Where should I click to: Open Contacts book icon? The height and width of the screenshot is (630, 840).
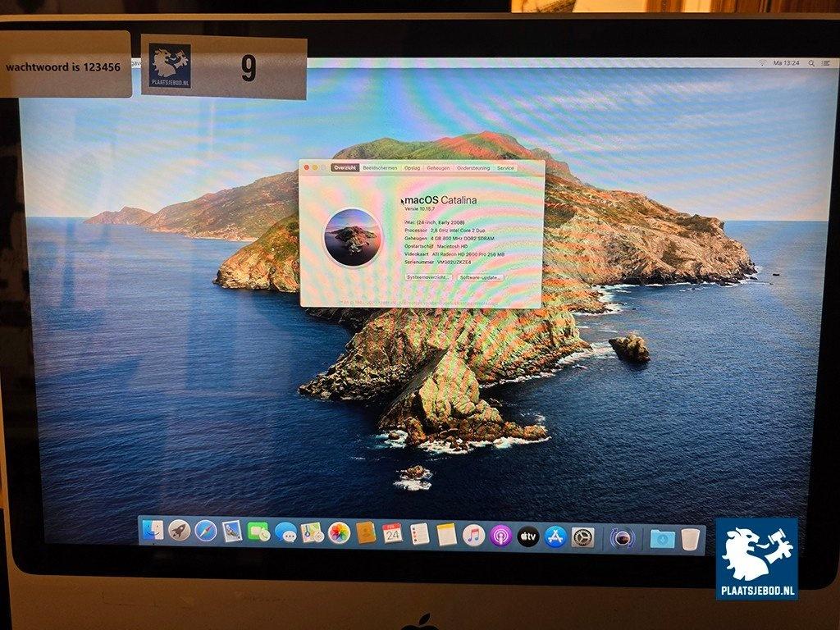(366, 533)
